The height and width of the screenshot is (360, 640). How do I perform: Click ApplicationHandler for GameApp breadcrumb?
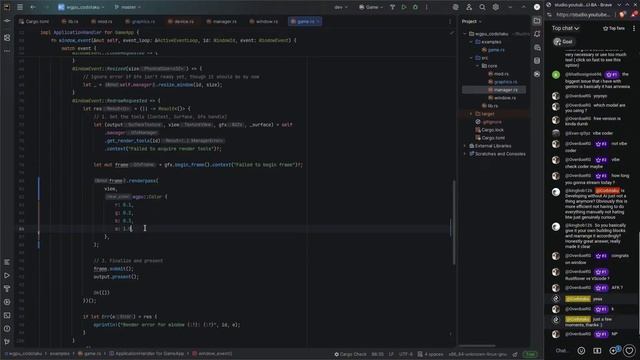[x=147, y=354]
